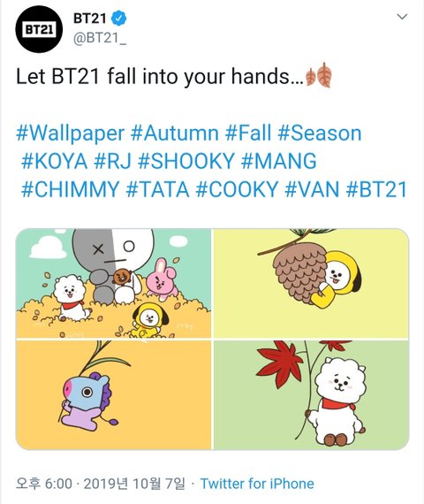Expand the tweet options chevron

(x=402, y=17)
